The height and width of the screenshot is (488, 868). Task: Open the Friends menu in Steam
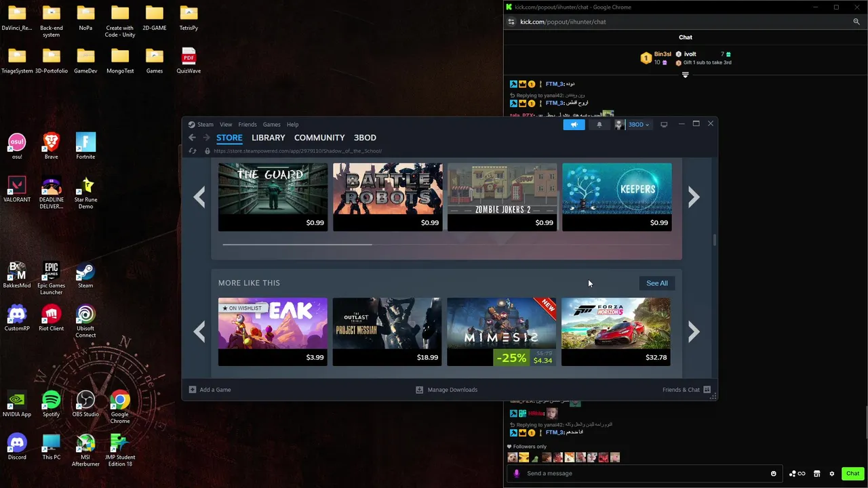click(248, 125)
